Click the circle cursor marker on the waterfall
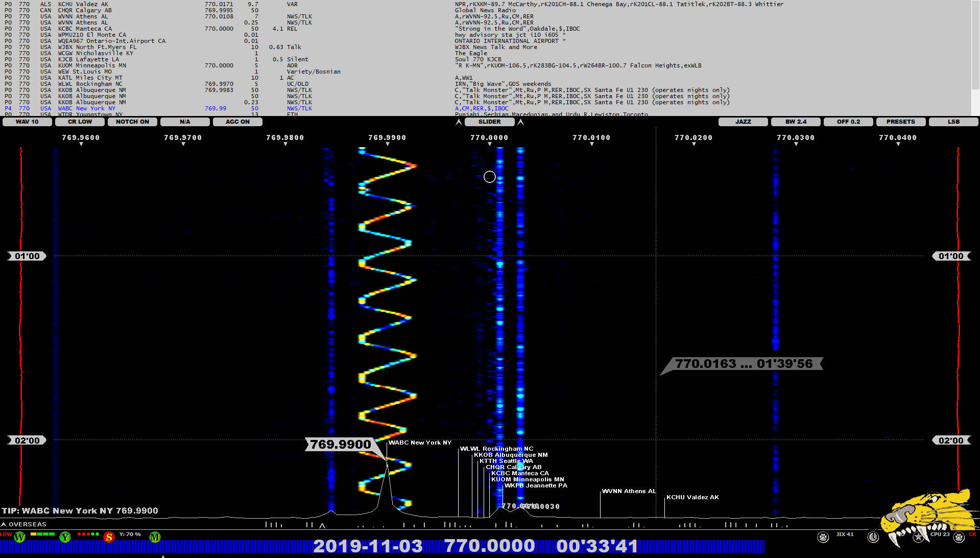 coord(489,177)
